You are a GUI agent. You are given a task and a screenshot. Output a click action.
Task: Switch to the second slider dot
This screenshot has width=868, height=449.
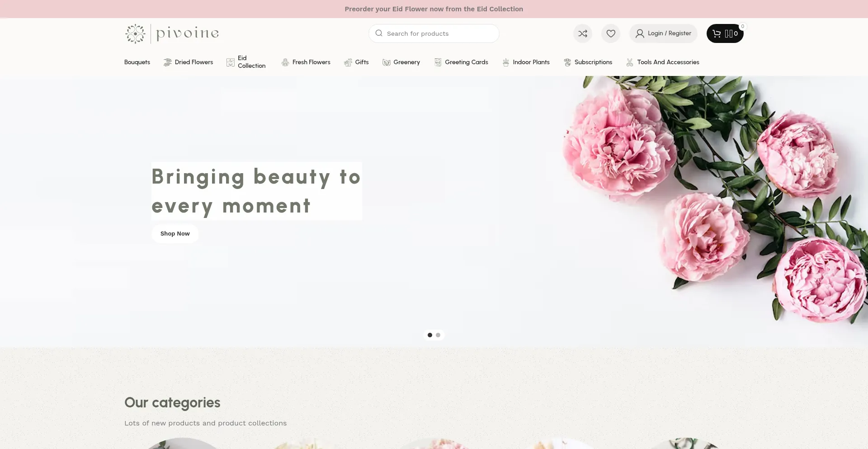438,335
